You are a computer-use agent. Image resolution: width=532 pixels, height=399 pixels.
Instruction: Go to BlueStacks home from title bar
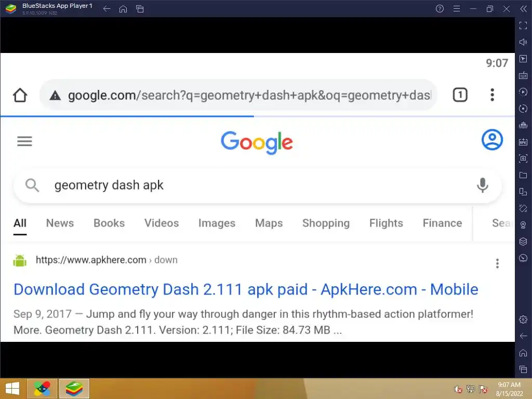click(x=123, y=9)
